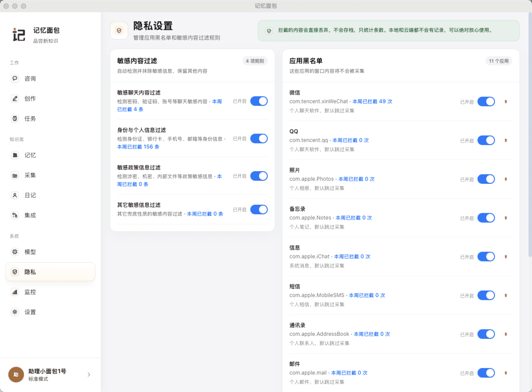Toggle the 身份与个人信息过滤 switch

259,139
